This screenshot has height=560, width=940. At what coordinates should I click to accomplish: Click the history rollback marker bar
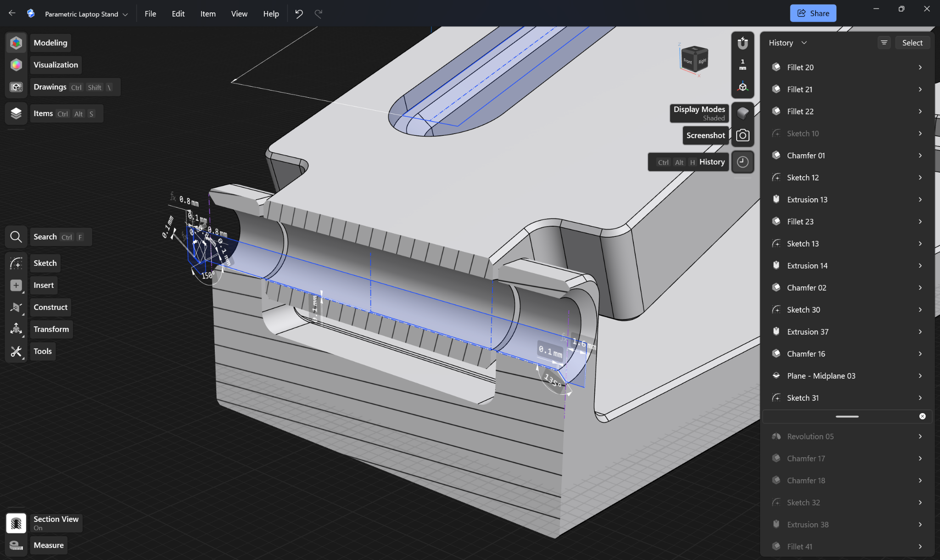click(x=847, y=416)
